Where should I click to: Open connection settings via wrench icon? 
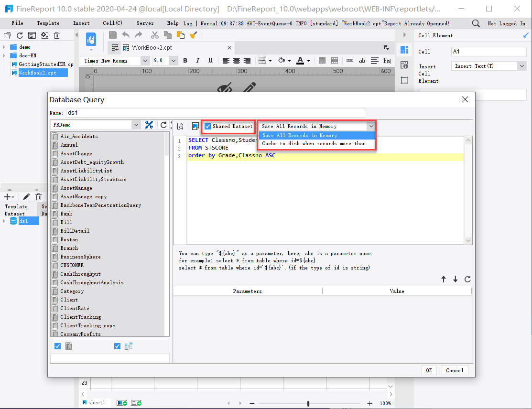point(149,124)
